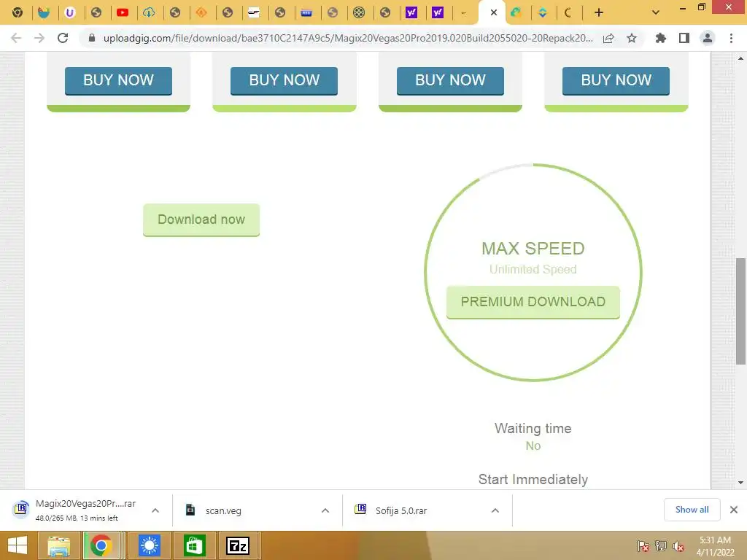
Task: Share this page from the address bar
Action: click(x=608, y=39)
